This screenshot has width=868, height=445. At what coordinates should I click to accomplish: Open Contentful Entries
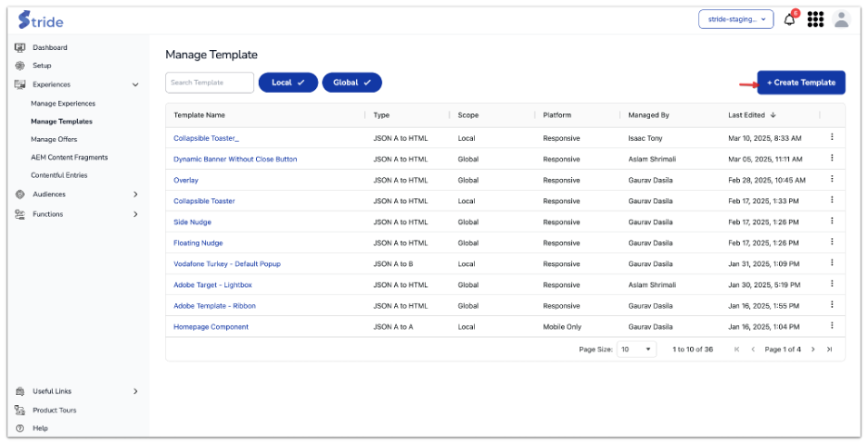(x=59, y=175)
